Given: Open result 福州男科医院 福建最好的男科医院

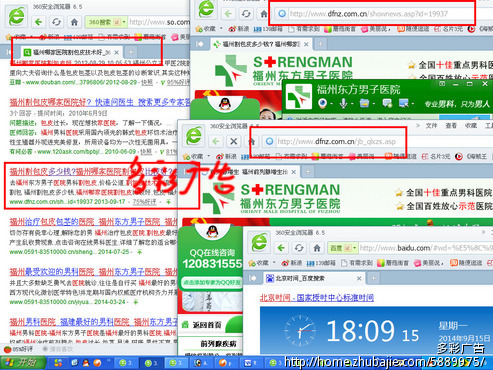Looking at the screenshot, I should point(69,322).
